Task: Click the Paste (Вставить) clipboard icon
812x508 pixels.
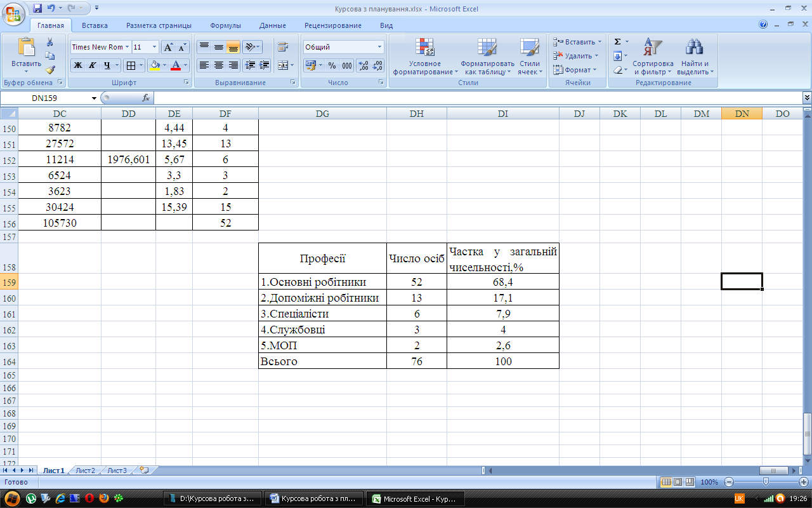Action: point(26,48)
